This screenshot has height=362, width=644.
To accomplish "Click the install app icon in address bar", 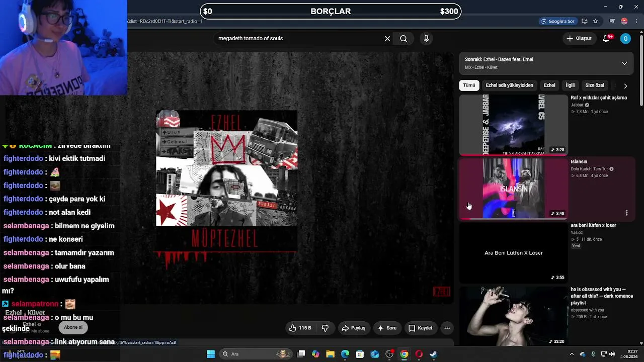I will pos(584,21).
